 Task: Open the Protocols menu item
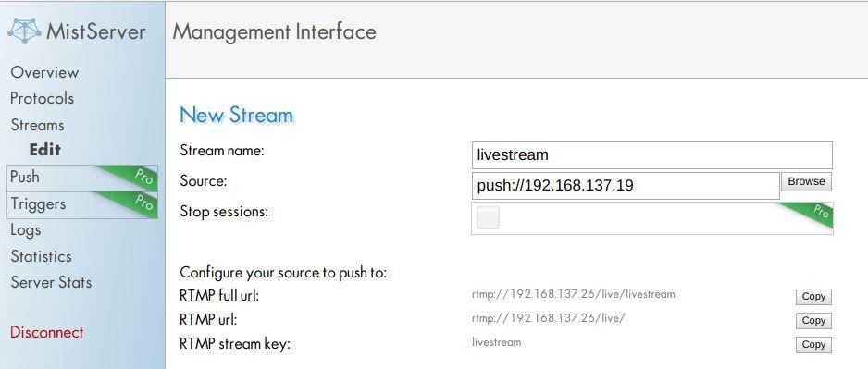point(42,98)
